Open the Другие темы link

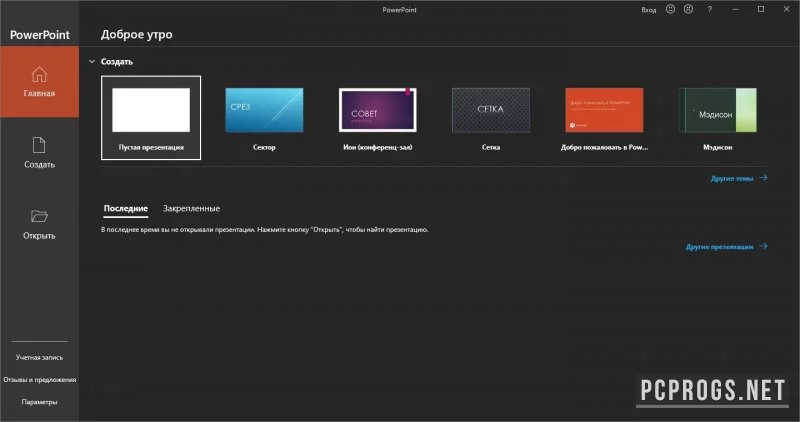(x=739, y=178)
